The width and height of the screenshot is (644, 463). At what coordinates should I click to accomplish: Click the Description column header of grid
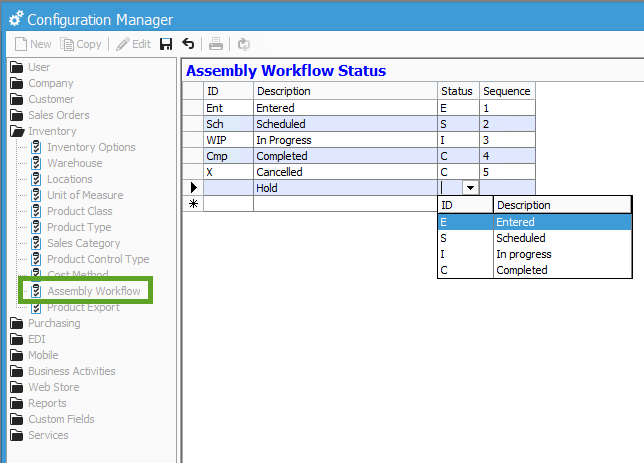coord(345,91)
